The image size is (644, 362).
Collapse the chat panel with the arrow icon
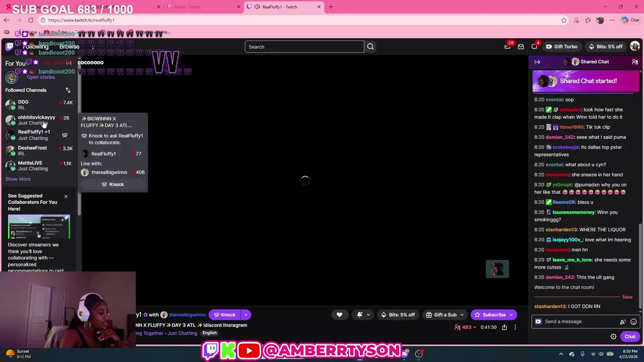(537, 62)
